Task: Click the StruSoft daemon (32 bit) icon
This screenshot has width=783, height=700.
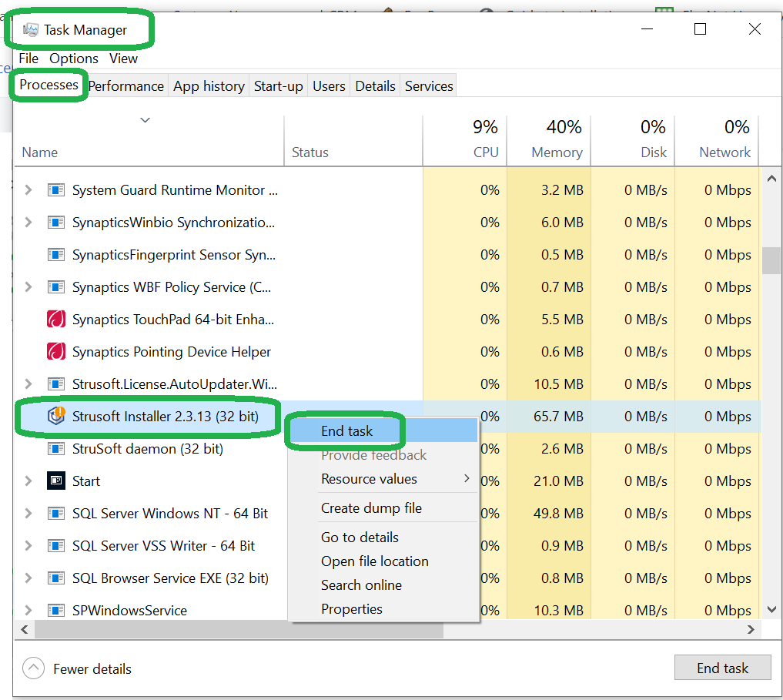Action: coord(56,449)
